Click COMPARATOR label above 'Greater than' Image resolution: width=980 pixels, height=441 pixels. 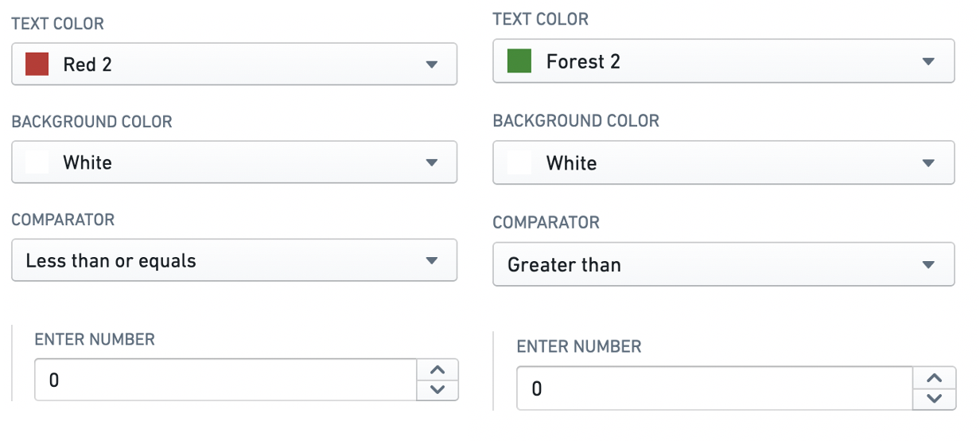tap(546, 223)
